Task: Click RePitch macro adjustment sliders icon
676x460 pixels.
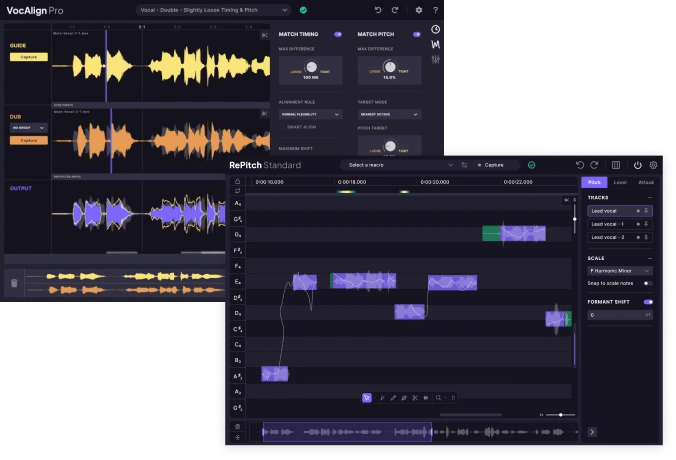Action: (464, 165)
